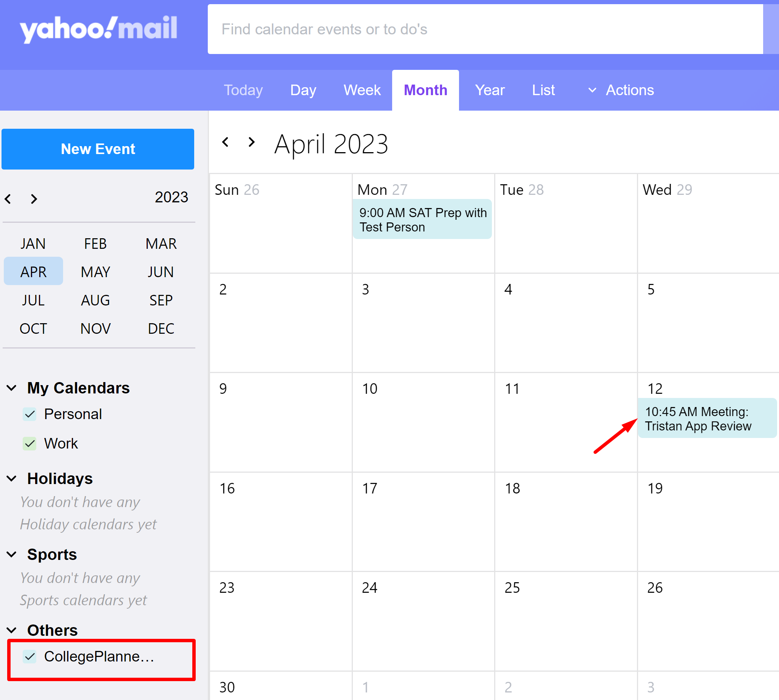Switch to the Week view tab
Viewport: 779px width, 700px height.
(362, 90)
